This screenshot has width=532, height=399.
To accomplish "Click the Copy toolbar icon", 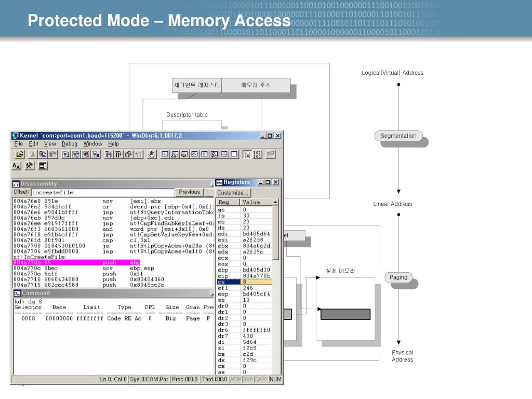I will [x=43, y=154].
